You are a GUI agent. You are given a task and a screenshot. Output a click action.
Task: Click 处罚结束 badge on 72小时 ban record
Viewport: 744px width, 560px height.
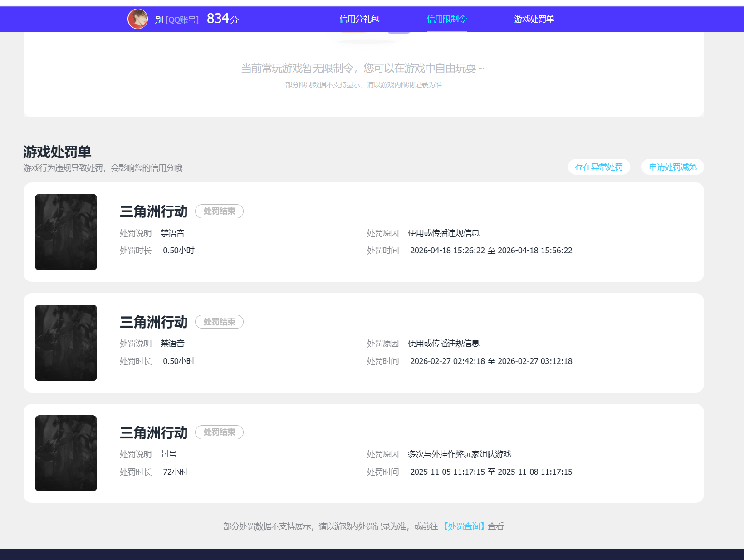point(219,432)
